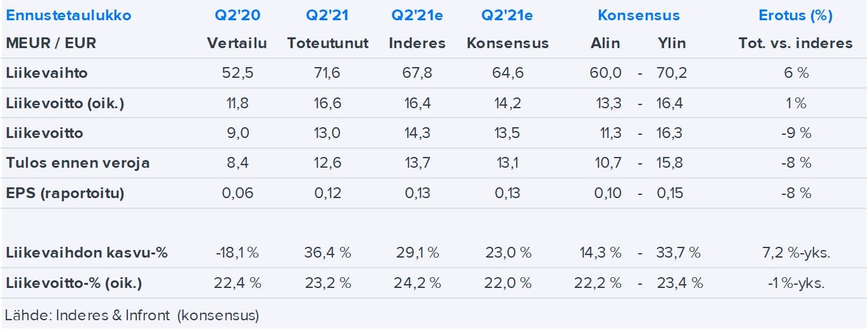
Task: Click the Q2'21 Toteutunut column header
Action: (327, 15)
